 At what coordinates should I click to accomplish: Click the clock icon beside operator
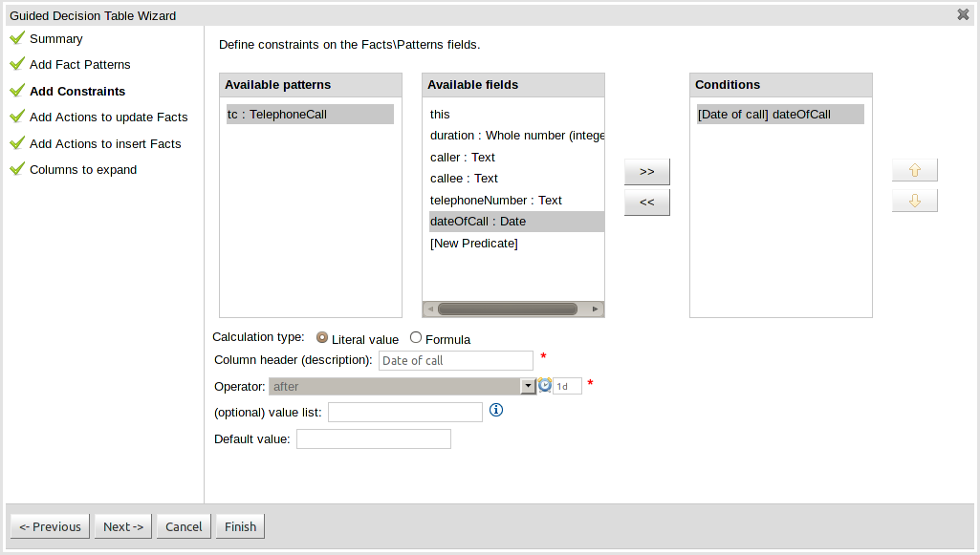[x=545, y=385]
